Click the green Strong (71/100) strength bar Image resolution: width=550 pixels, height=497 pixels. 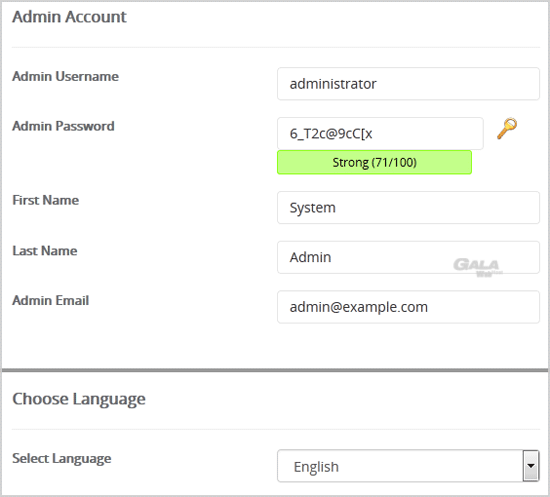[374, 162]
